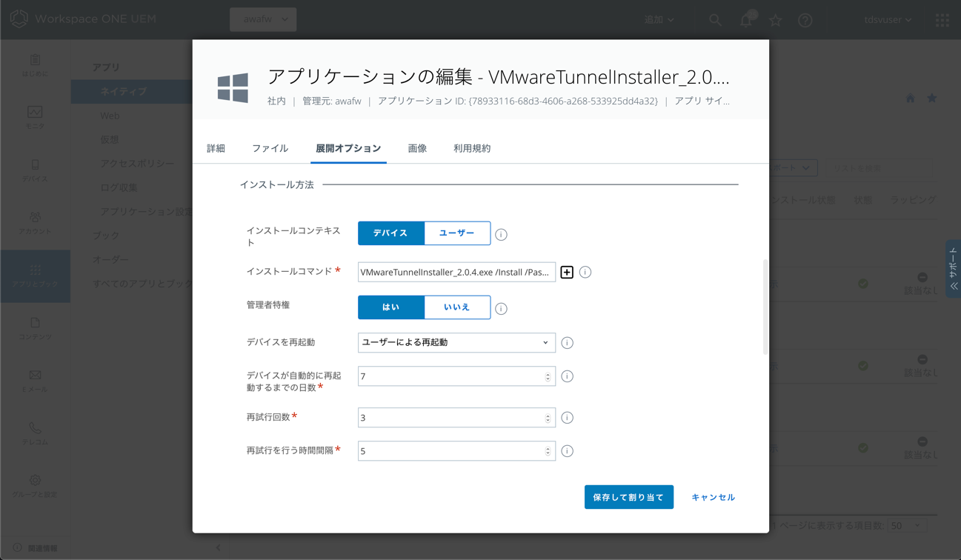Expand the サポート side tab
Image resolution: width=961 pixels, height=560 pixels.
click(x=953, y=269)
